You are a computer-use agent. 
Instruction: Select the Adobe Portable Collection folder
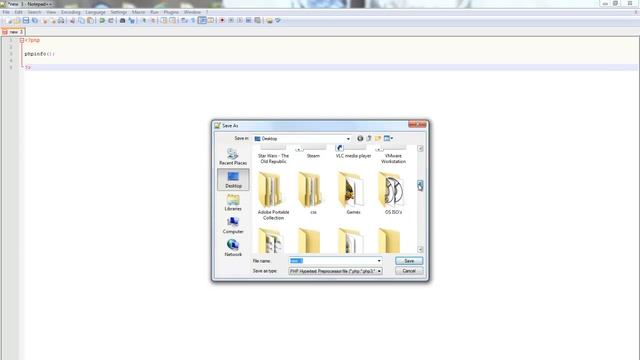[273, 196]
